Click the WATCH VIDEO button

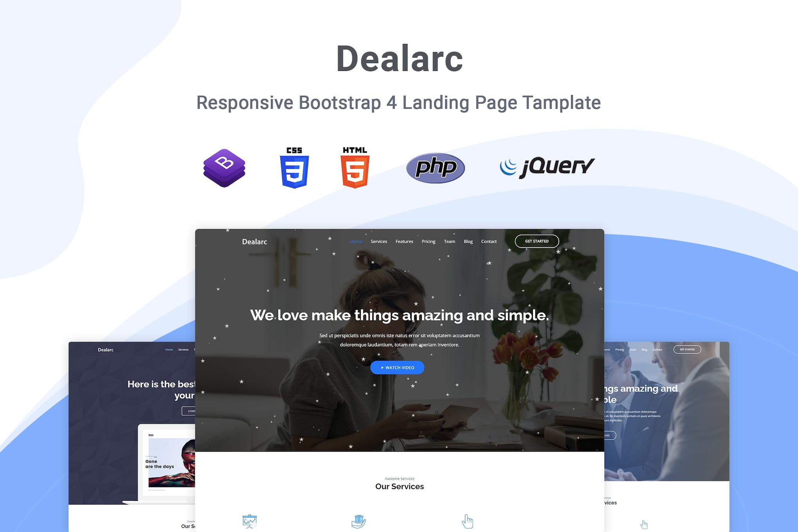click(397, 368)
